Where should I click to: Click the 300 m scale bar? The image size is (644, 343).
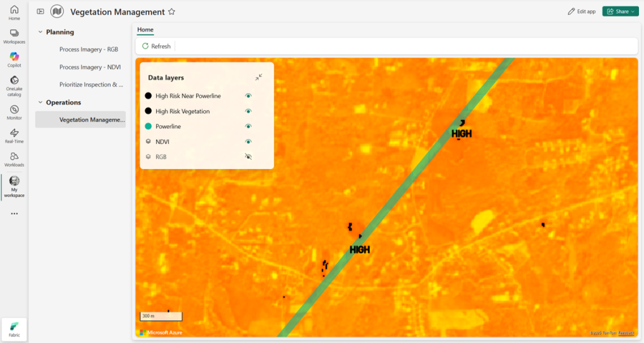[161, 317]
